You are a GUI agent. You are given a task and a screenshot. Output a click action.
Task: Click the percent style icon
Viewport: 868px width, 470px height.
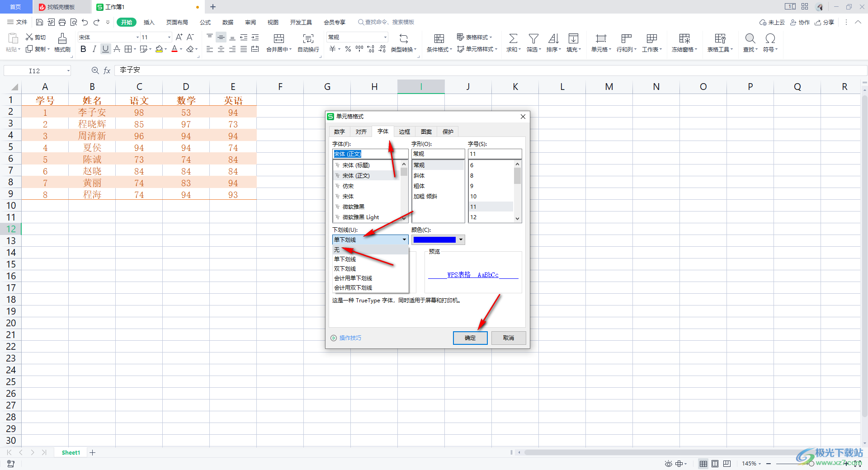click(348, 49)
